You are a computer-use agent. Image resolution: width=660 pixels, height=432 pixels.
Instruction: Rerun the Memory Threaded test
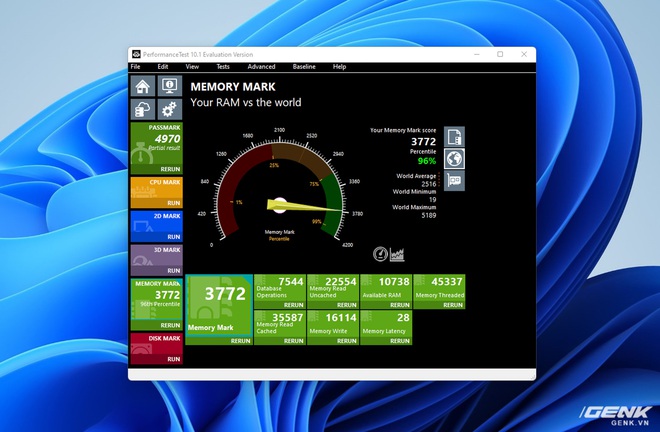click(x=452, y=305)
